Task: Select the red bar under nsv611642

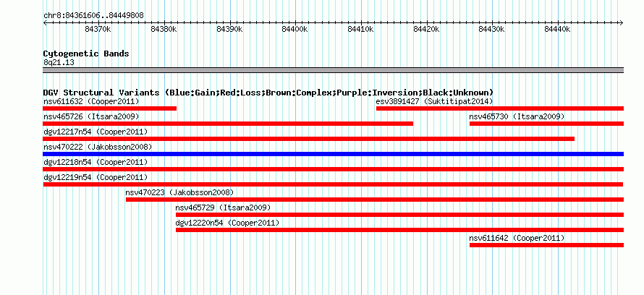Action: click(x=546, y=245)
